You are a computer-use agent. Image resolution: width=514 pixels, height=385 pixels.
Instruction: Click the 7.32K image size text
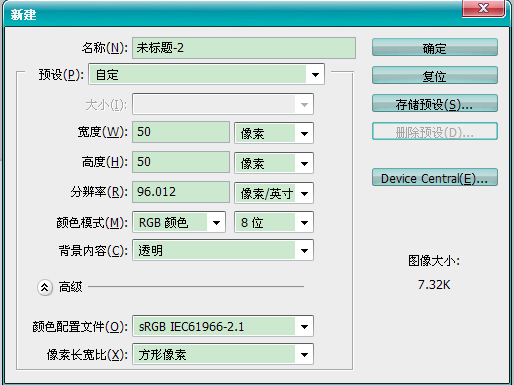[x=434, y=285]
